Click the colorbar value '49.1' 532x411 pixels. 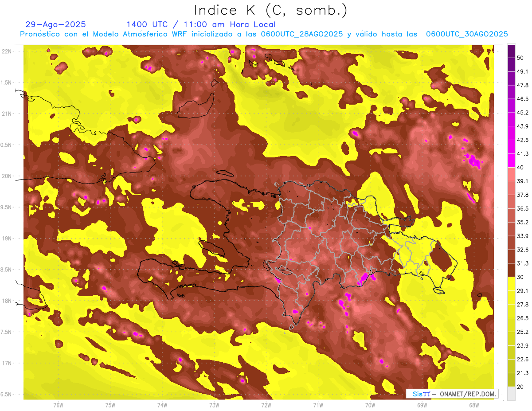pos(522,71)
